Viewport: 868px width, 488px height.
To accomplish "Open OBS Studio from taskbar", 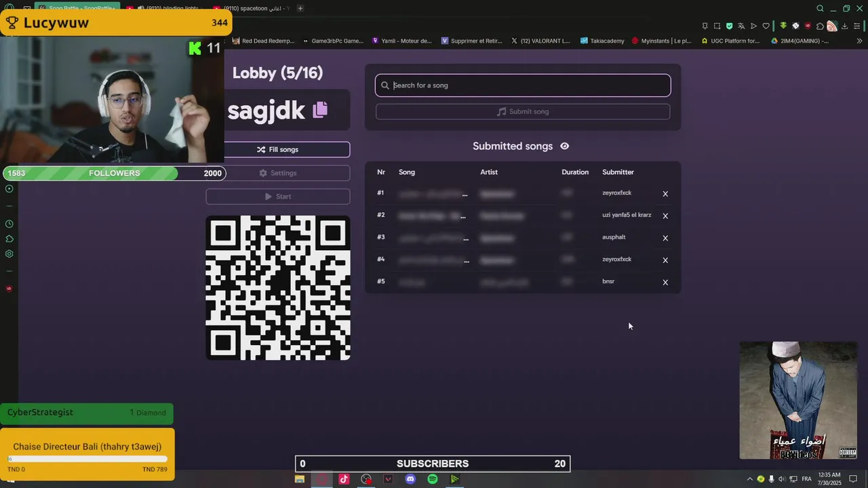I will pos(366,479).
